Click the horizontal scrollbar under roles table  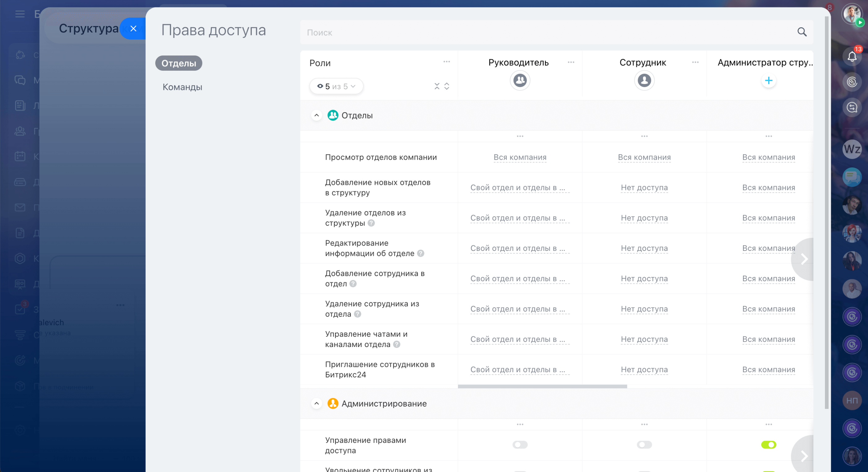click(x=542, y=386)
